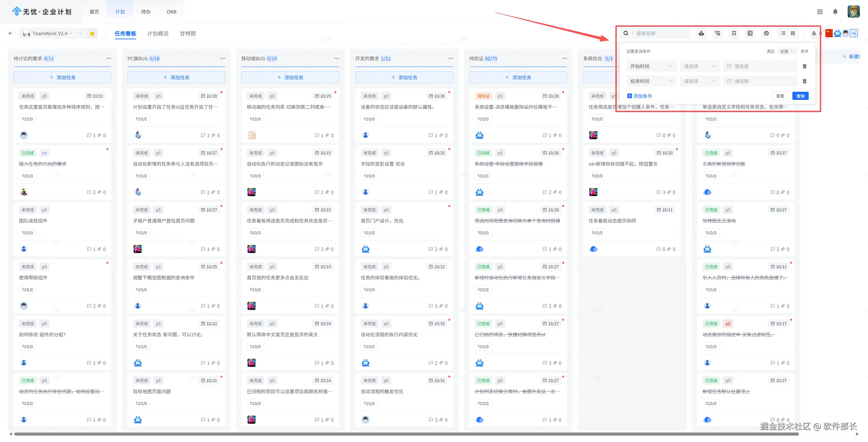The width and height of the screenshot is (868, 442).
Task: Click the sort order icon in toolbar
Action: [x=734, y=33]
